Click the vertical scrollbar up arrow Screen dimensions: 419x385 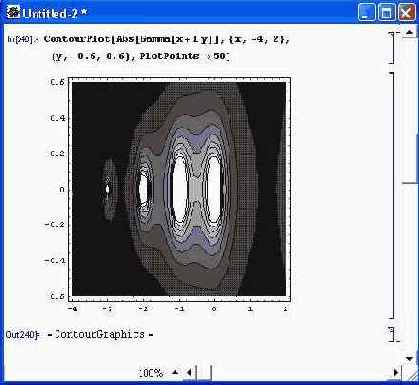tap(410, 32)
